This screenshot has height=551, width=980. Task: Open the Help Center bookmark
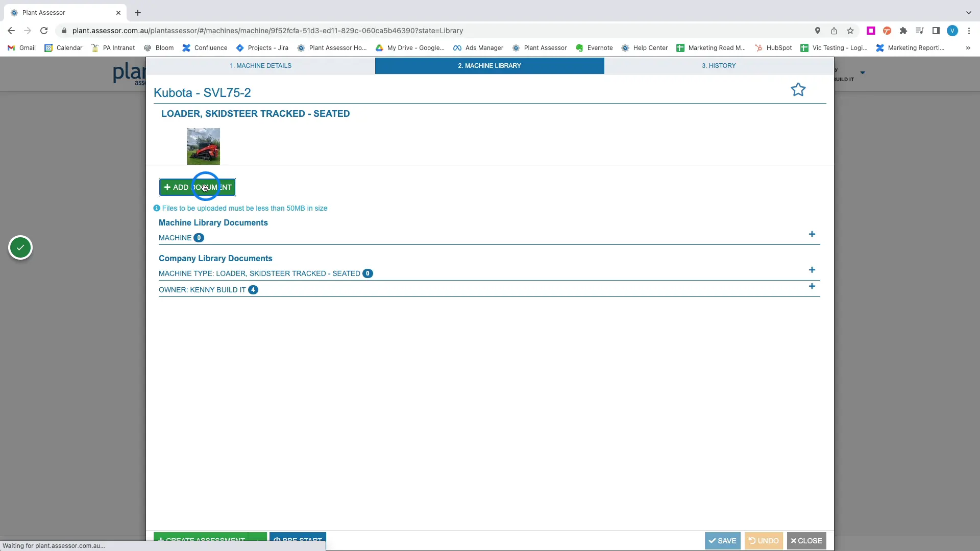645,48
